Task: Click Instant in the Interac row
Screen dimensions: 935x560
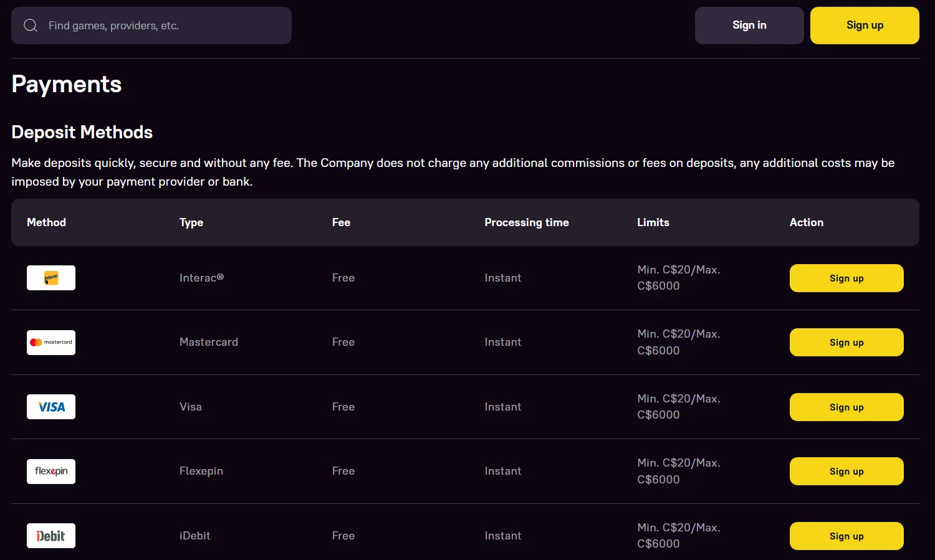Action: [x=503, y=278]
